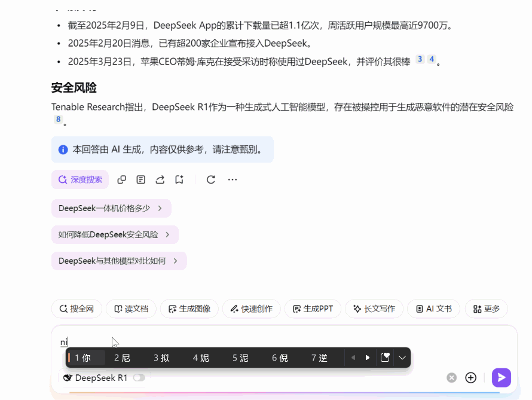Viewport: 532px width, 400px height.
Task: Click chevron on DeepSeek与其他模型对比如何 suggestion
Action: point(175,261)
